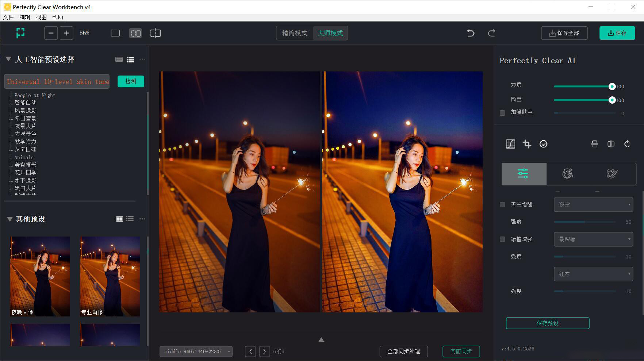This screenshot has height=361, width=644.
Task: Select the AI head adjustments tab icon
Action: tap(568, 174)
